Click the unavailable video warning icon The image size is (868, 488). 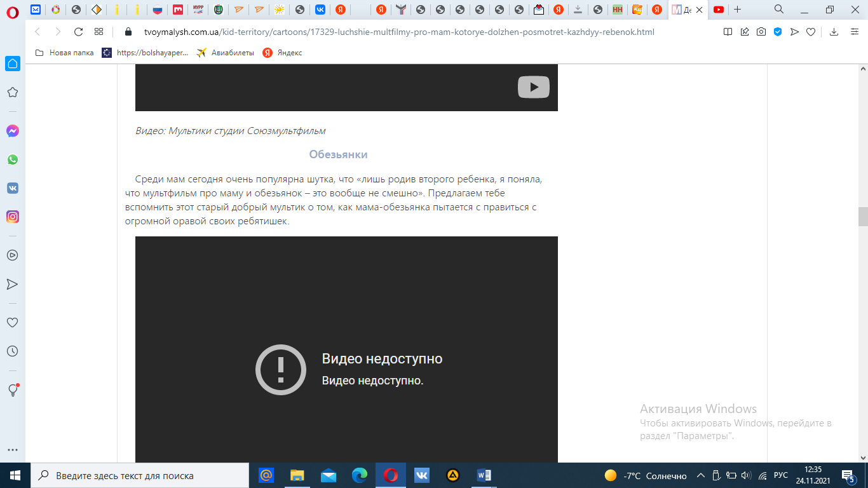click(x=281, y=370)
